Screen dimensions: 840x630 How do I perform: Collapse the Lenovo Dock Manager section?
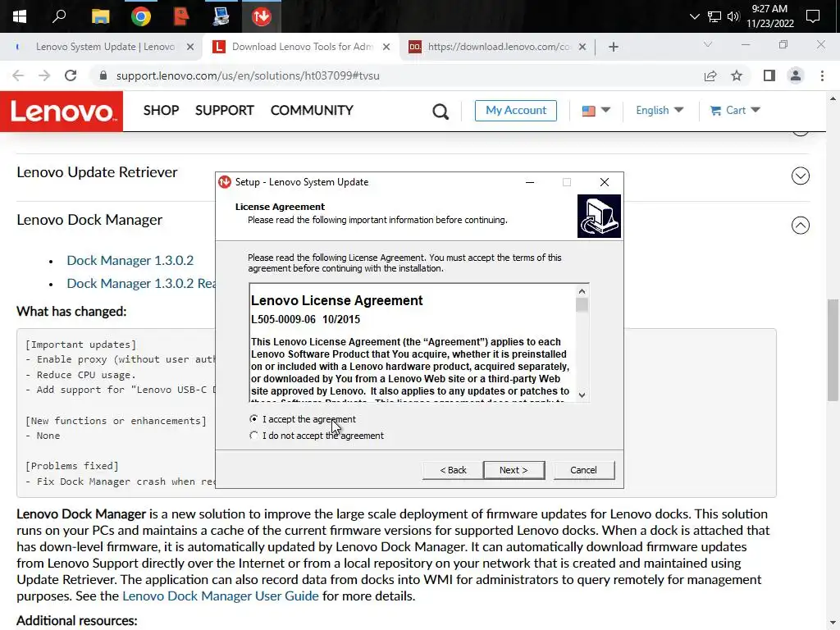801,225
